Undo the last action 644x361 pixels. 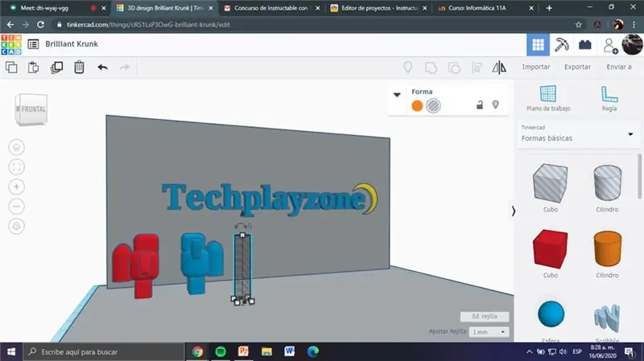(x=103, y=68)
